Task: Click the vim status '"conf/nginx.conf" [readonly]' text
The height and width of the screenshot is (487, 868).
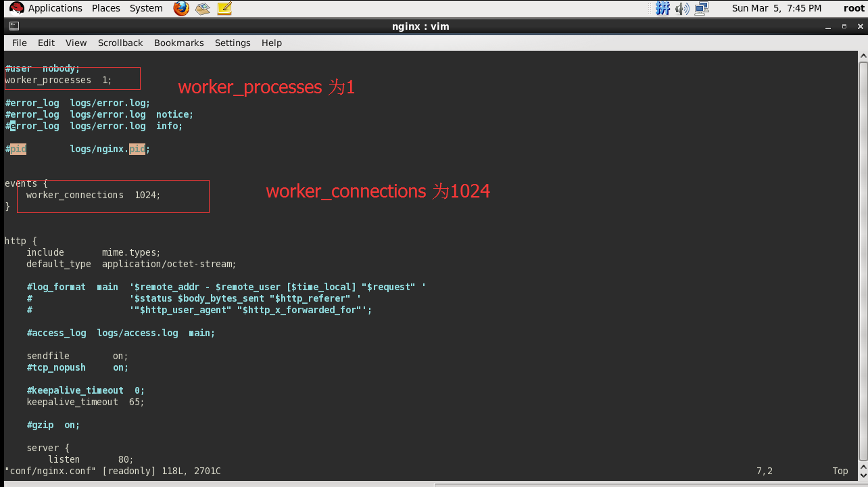Action: coord(80,471)
